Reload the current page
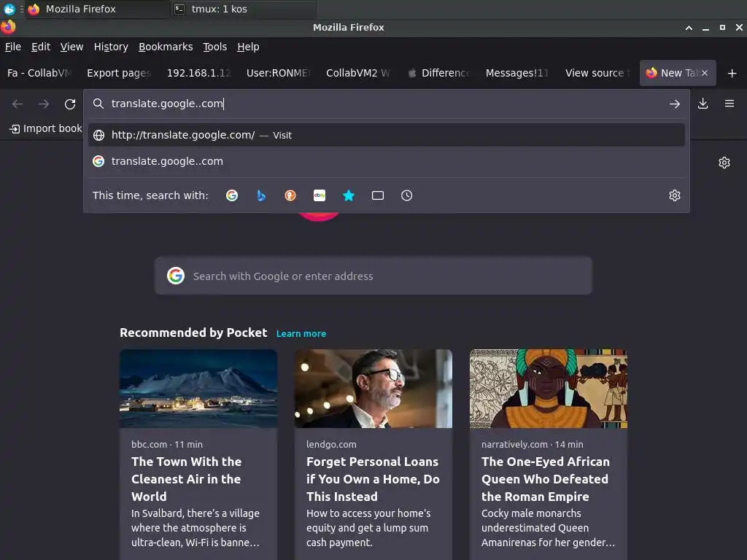 click(70, 104)
